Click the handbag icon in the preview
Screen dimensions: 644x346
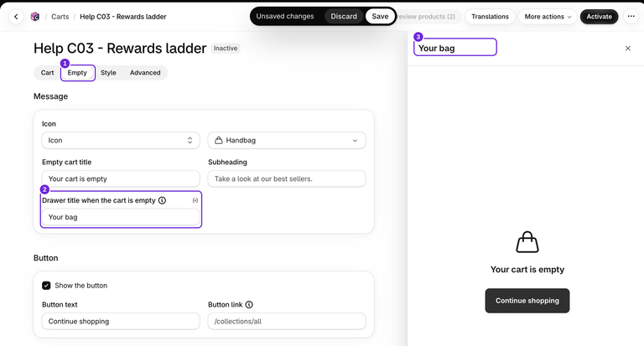527,242
